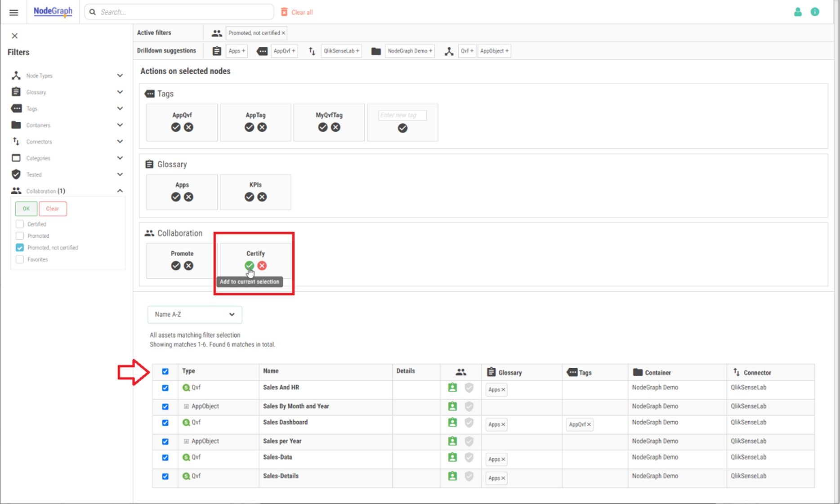Open the Name A-Z sort dropdown
Screen dimensions: 840x504
[x=194, y=314]
